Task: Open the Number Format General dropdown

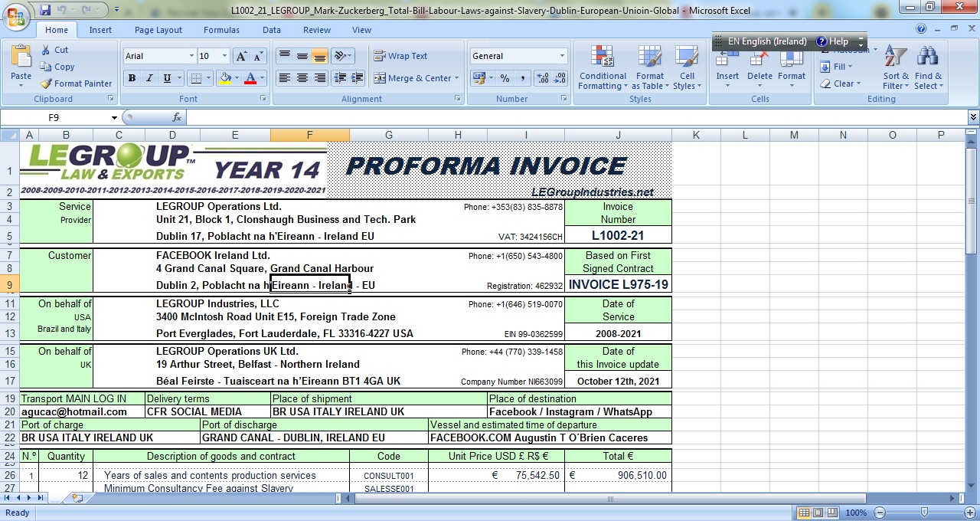Action: click(562, 56)
